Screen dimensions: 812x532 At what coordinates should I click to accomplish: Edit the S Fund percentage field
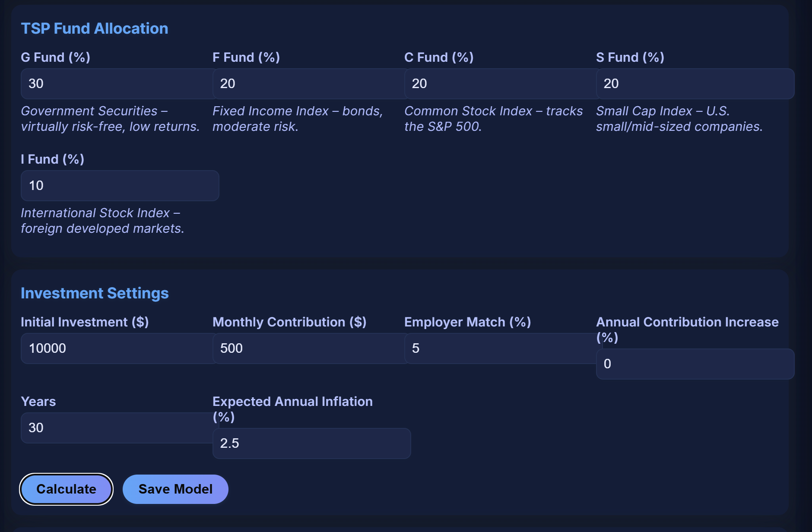[x=695, y=84]
